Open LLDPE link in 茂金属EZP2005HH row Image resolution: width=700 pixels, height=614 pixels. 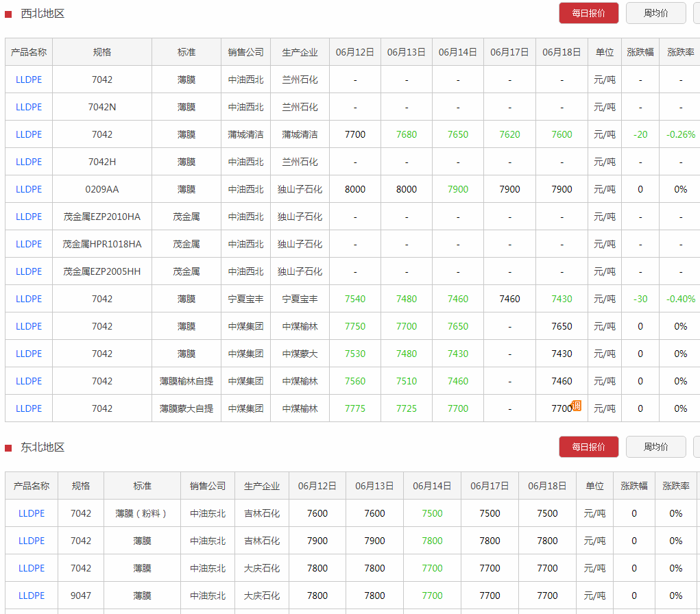pyautogui.click(x=29, y=271)
